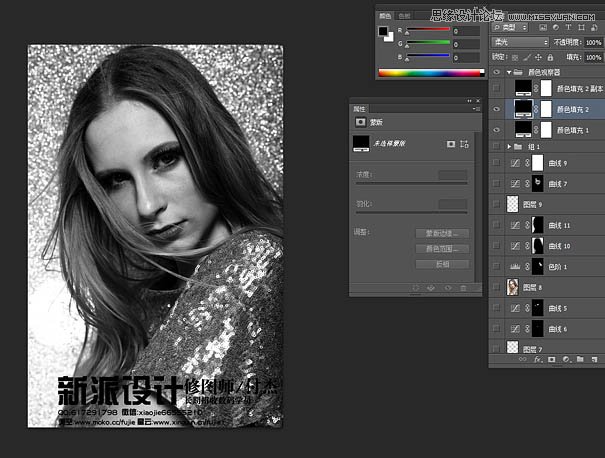Click add vector mask icon in Properties panel
Screen dimensions: 605x458
click(x=465, y=144)
